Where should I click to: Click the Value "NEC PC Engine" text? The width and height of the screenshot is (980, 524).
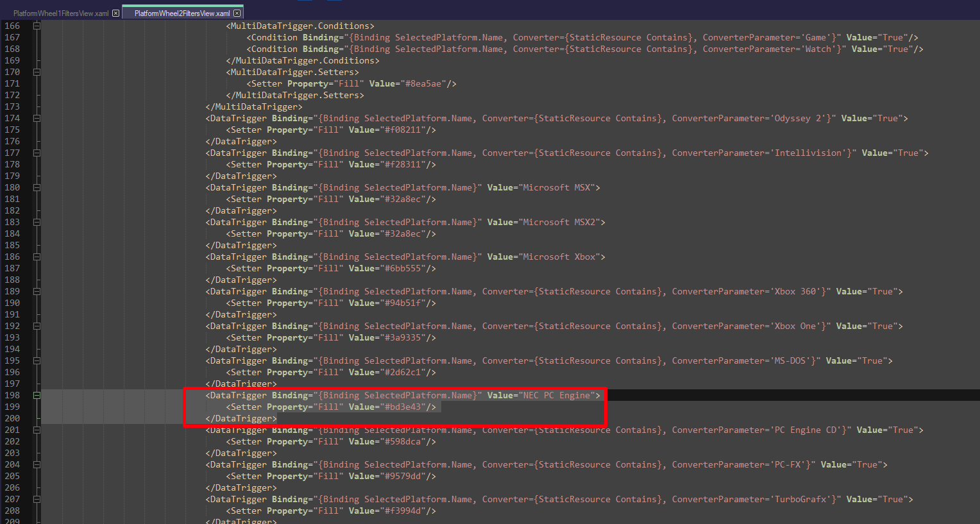tap(557, 396)
